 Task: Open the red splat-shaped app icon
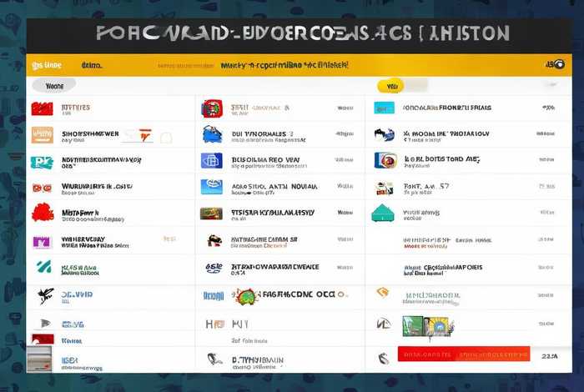[43, 212]
